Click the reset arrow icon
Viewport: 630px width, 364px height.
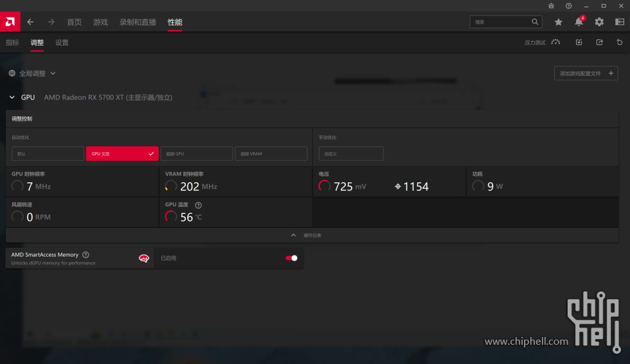tap(620, 42)
